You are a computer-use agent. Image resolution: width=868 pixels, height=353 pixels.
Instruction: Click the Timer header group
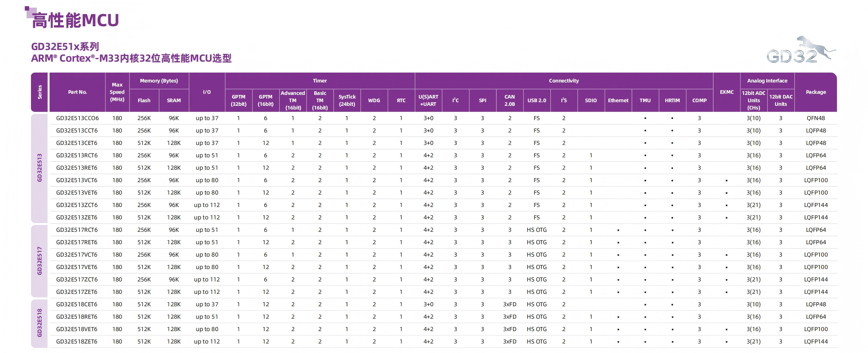tap(320, 81)
